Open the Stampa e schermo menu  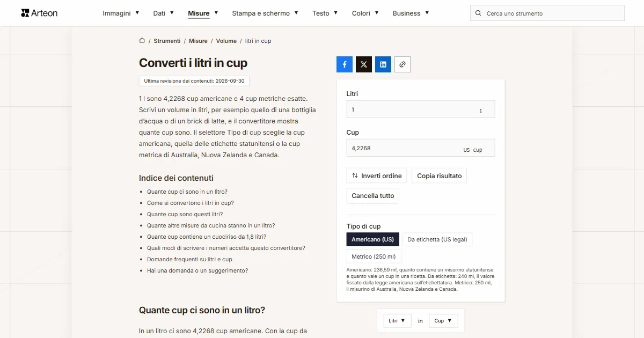265,13
